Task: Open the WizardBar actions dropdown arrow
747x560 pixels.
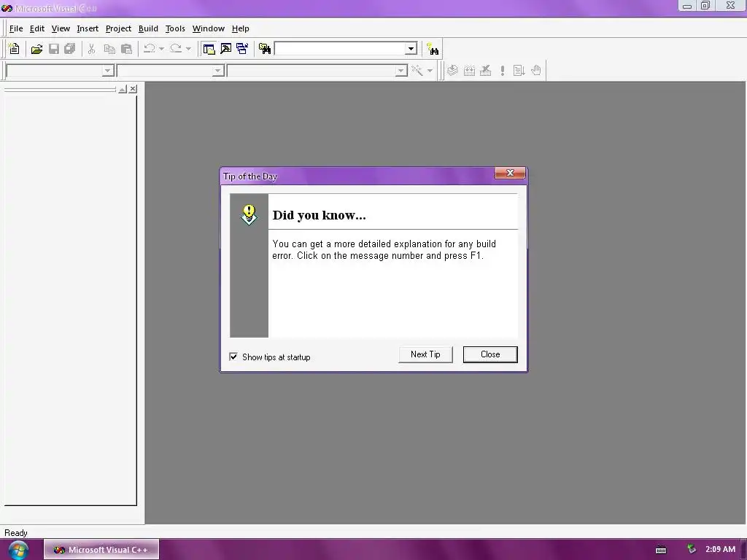Action: [x=430, y=71]
